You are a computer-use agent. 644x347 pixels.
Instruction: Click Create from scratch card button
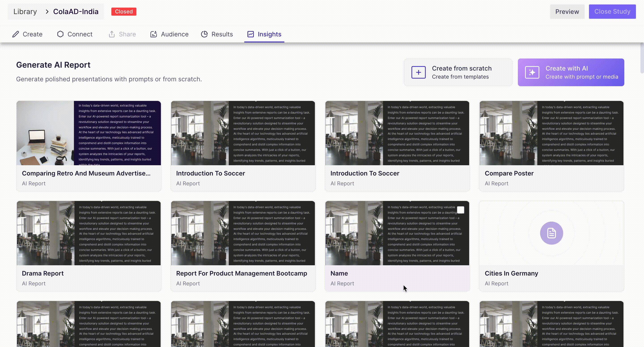tap(458, 72)
